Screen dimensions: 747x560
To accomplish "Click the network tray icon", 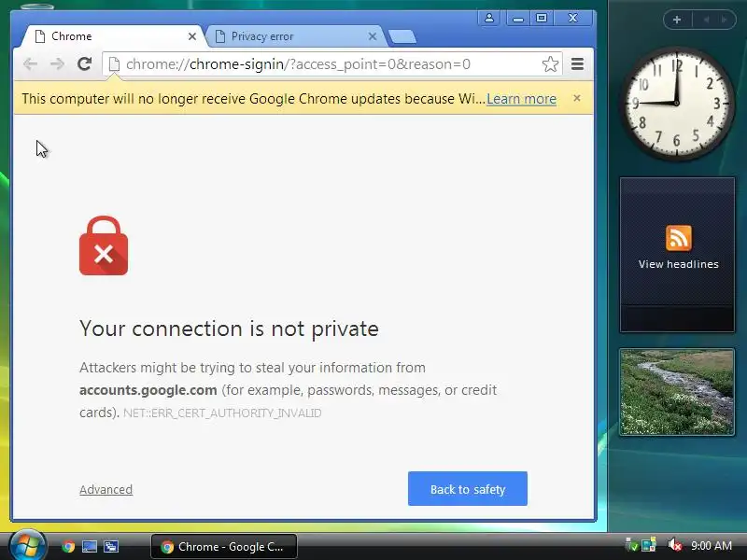I will pos(649,545).
